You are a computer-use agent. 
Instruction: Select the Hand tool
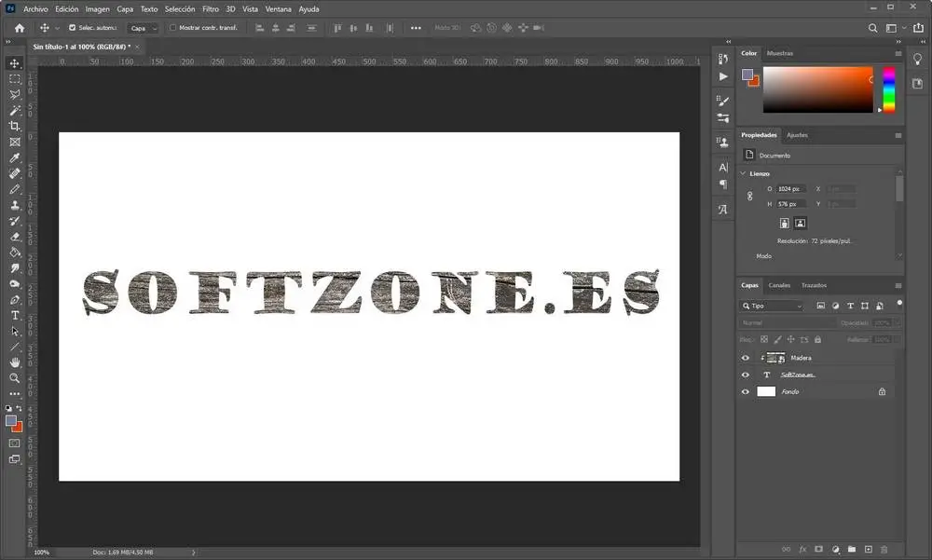(x=15, y=362)
